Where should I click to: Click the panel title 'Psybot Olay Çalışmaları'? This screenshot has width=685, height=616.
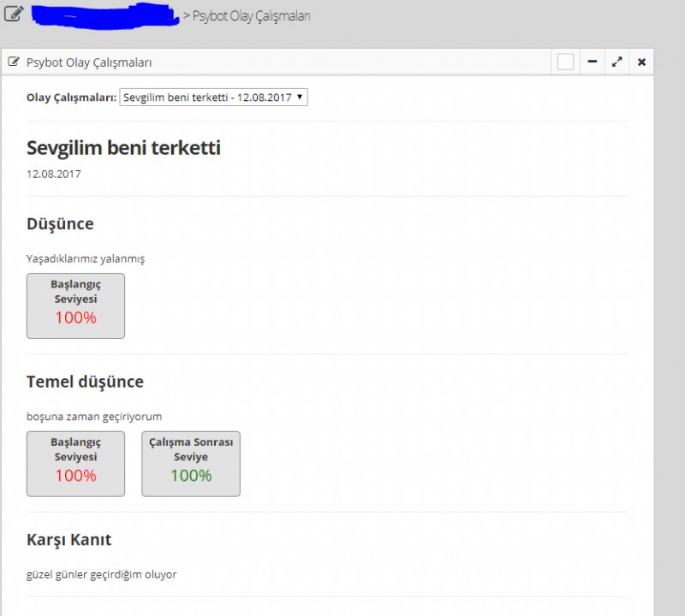click(89, 62)
